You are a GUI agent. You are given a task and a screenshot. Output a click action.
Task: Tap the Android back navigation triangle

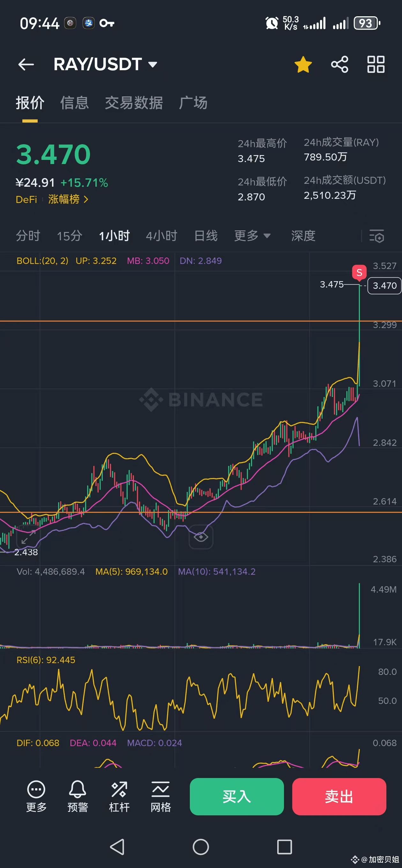[x=117, y=847]
